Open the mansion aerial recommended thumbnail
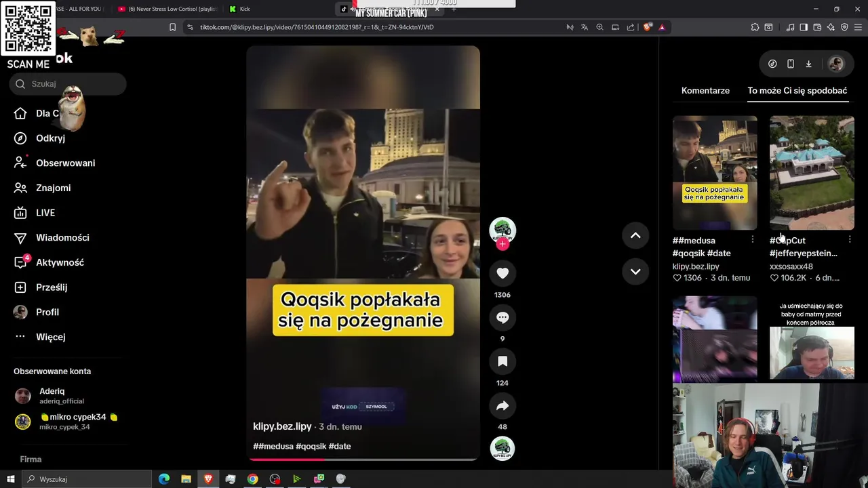Viewport: 868px width, 488px height. pyautogui.click(x=812, y=173)
